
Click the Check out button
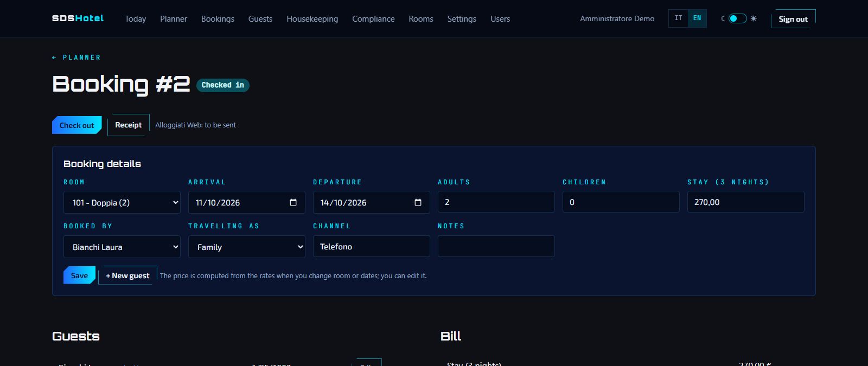coord(77,125)
